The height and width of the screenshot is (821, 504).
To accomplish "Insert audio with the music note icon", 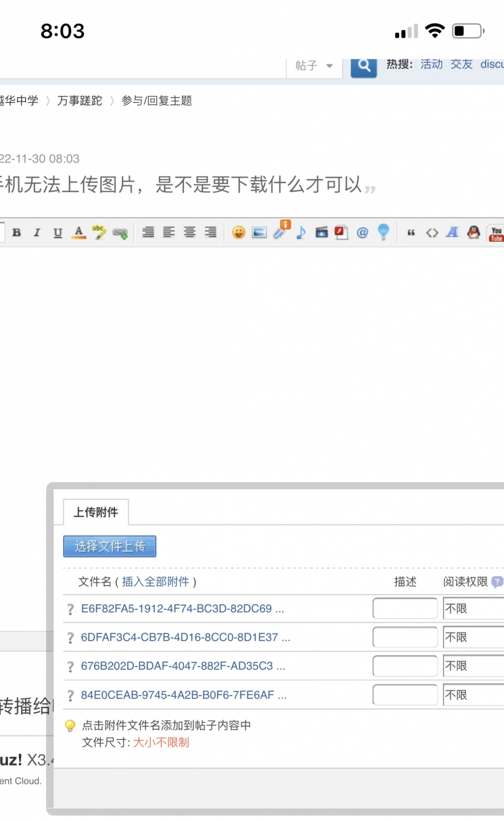I will (301, 233).
